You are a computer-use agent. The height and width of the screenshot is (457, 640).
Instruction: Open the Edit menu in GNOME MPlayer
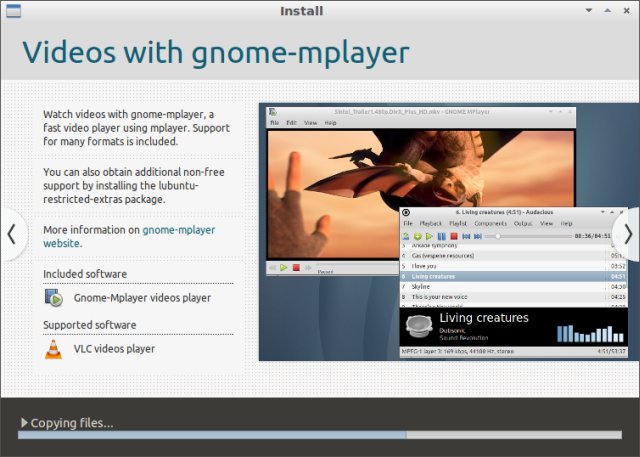pos(291,122)
